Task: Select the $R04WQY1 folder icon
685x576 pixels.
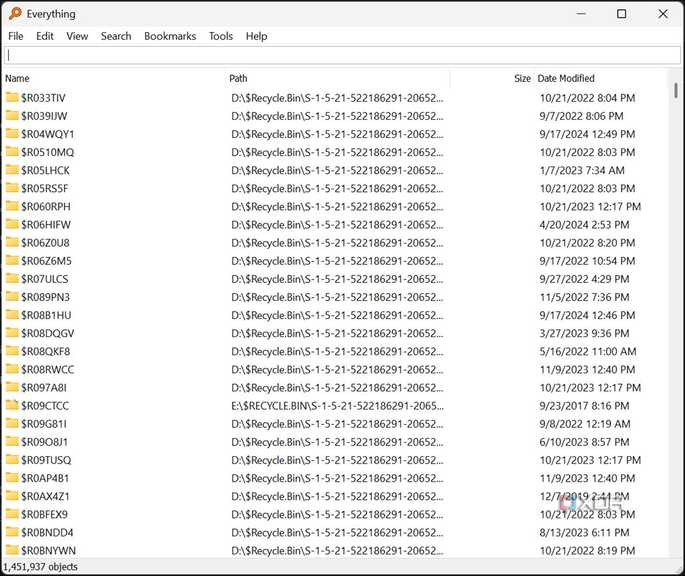Action: pyautogui.click(x=12, y=133)
